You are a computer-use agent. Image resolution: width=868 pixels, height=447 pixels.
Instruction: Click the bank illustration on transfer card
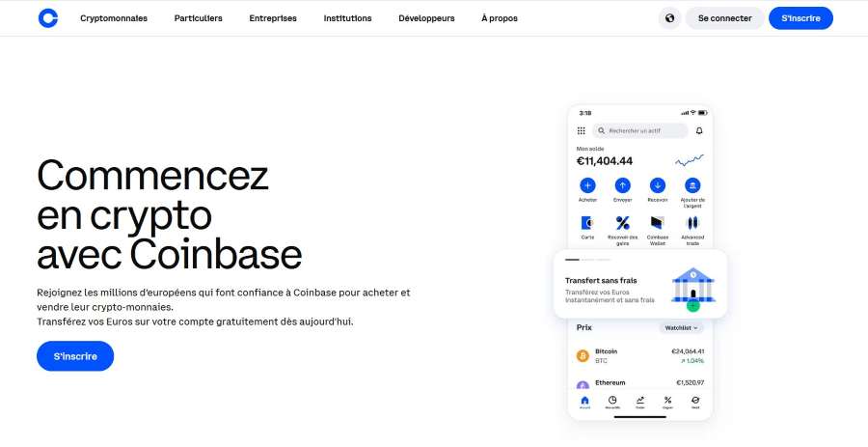click(693, 289)
